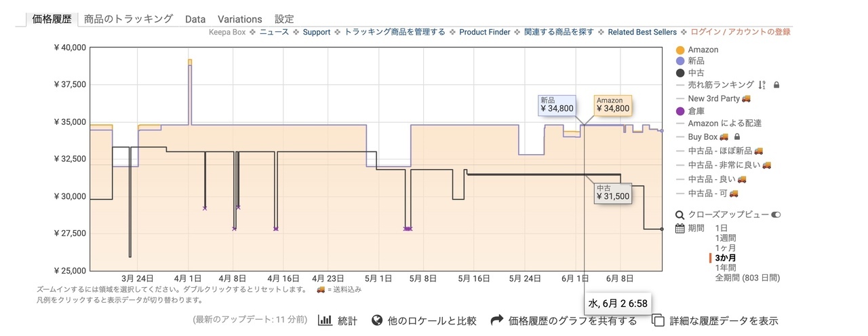Click the magnifier icon beside クローズアップビュー

point(680,214)
